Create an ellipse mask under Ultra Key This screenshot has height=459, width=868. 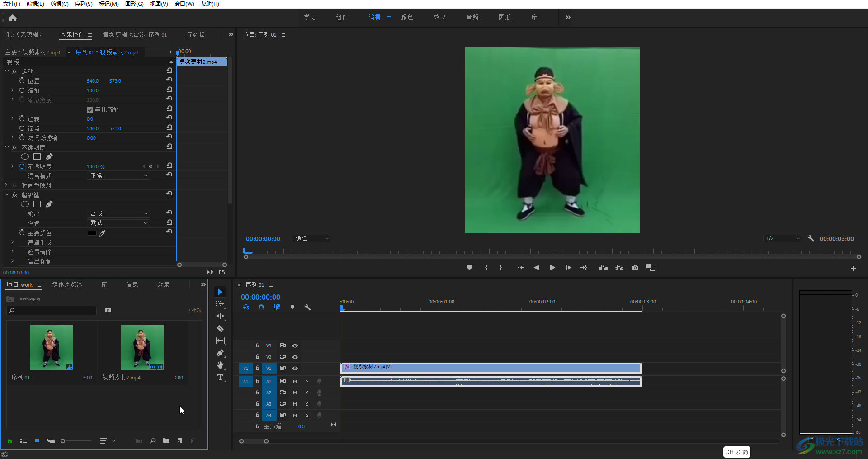click(25, 204)
